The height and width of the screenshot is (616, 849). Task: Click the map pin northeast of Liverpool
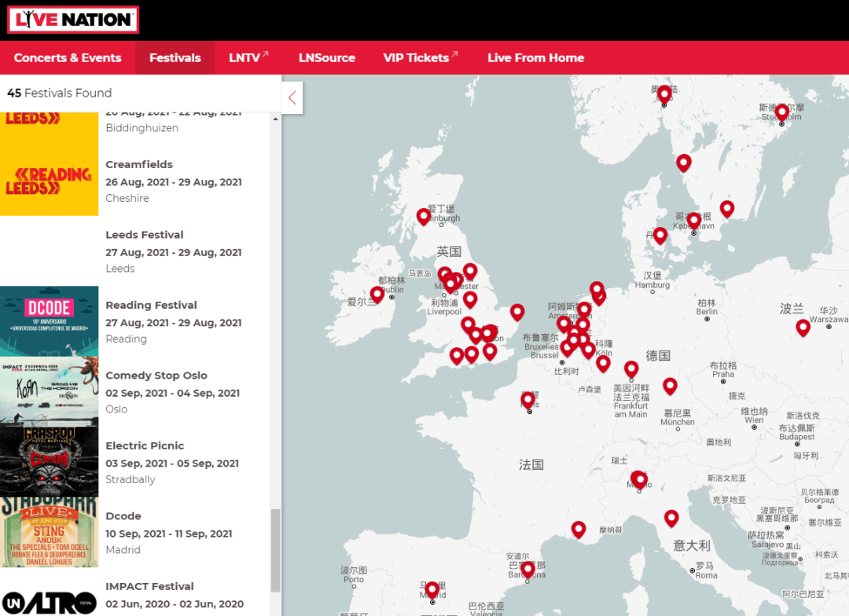click(x=470, y=272)
